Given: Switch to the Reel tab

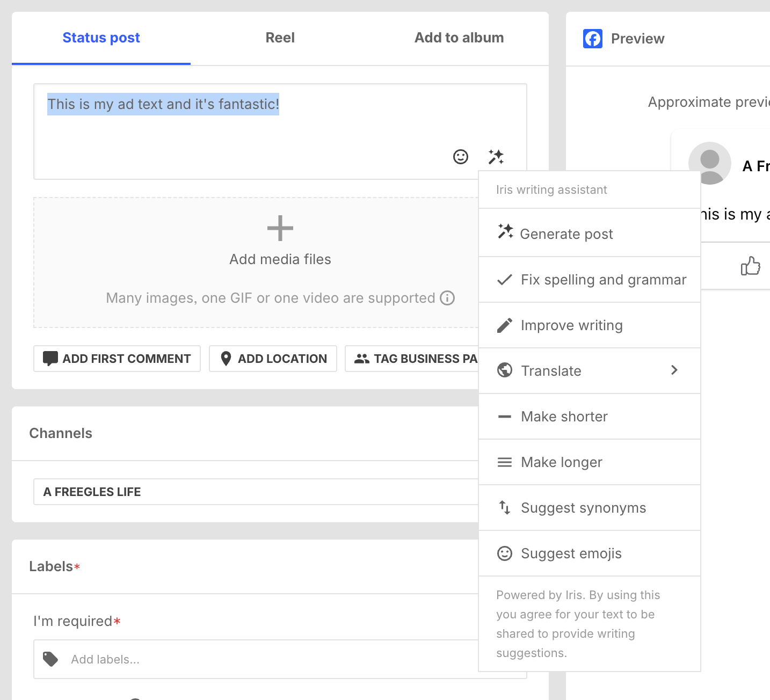Looking at the screenshot, I should coord(280,38).
